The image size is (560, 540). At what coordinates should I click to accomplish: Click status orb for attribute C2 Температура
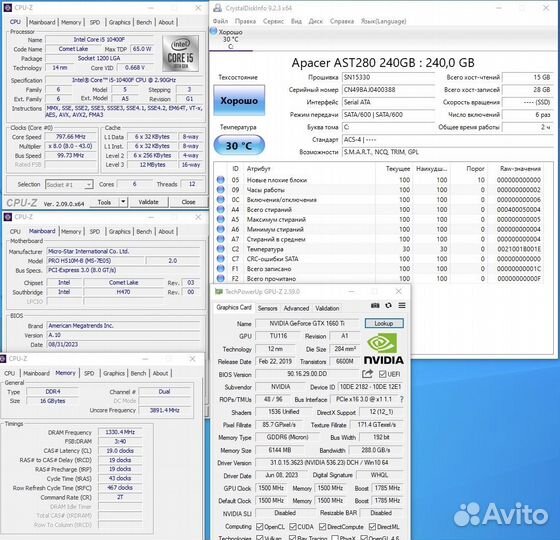tap(220, 249)
